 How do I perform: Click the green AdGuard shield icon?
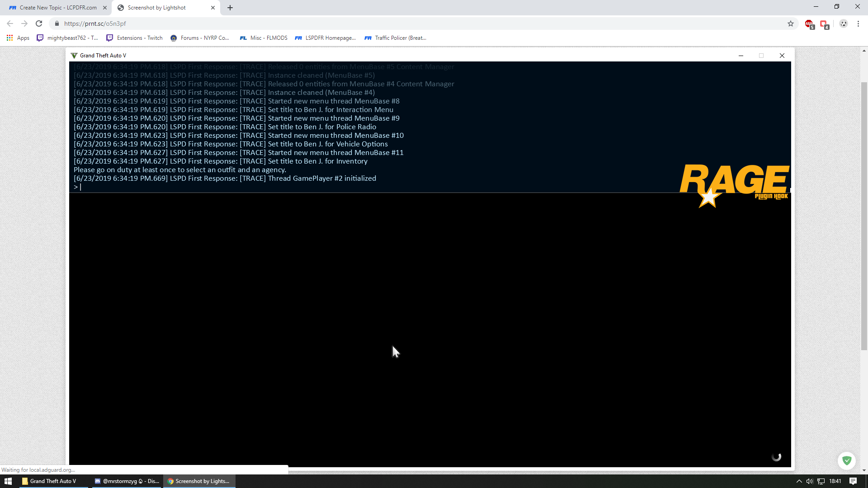847,460
